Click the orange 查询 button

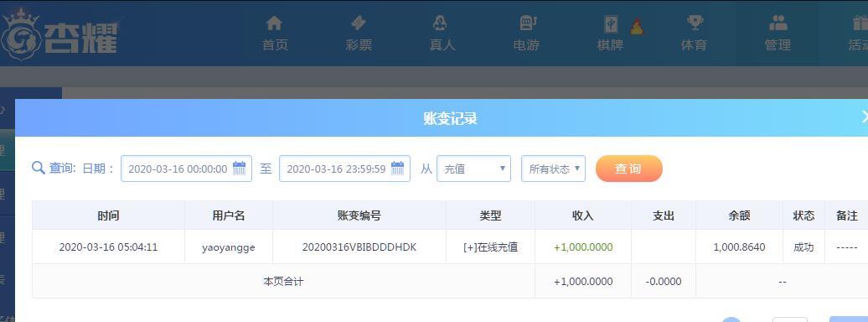(629, 169)
